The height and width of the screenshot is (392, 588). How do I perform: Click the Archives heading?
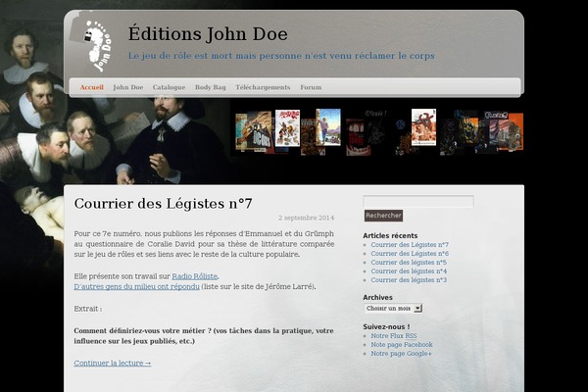pos(377,298)
